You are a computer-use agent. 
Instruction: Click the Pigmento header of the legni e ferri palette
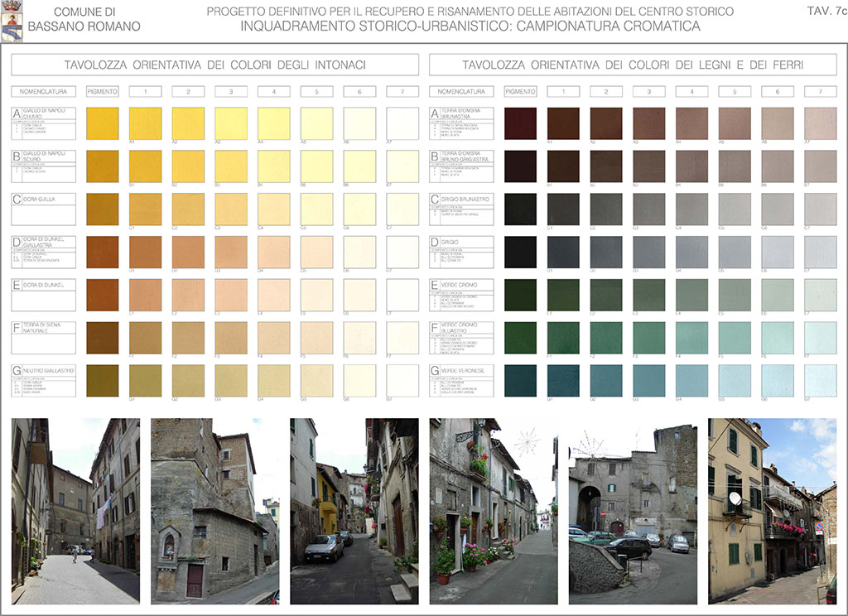coord(520,91)
